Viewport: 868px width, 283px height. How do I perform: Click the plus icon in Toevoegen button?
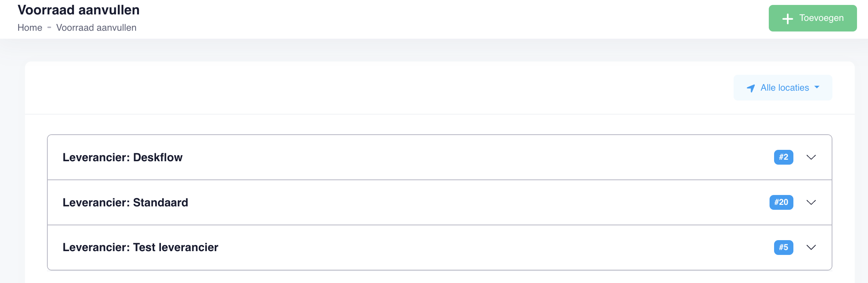click(788, 19)
